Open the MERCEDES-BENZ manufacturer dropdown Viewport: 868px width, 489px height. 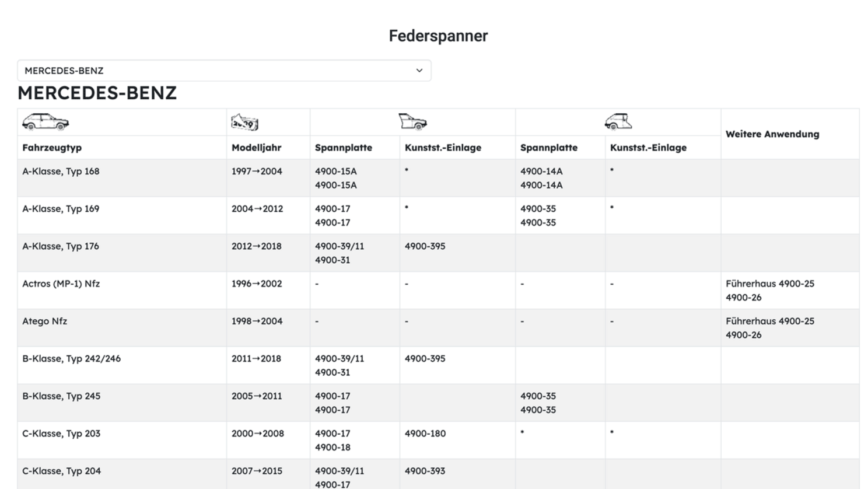coord(224,71)
